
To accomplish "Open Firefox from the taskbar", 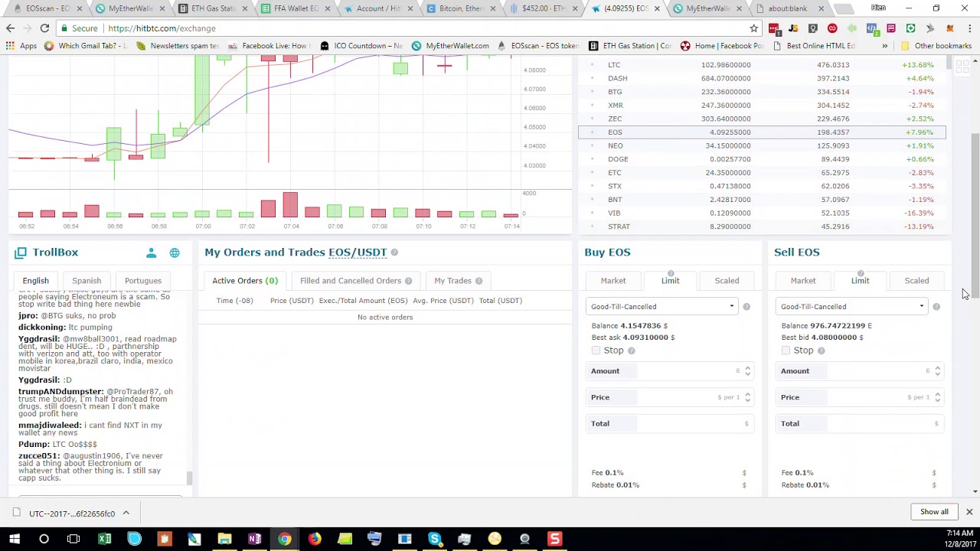I will 315,539.
